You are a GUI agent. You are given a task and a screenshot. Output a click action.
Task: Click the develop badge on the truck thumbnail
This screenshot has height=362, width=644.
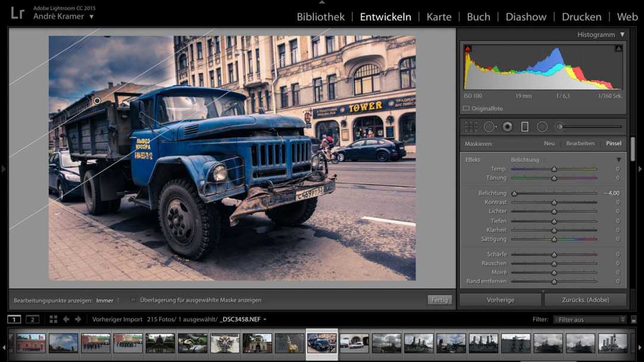click(332, 349)
